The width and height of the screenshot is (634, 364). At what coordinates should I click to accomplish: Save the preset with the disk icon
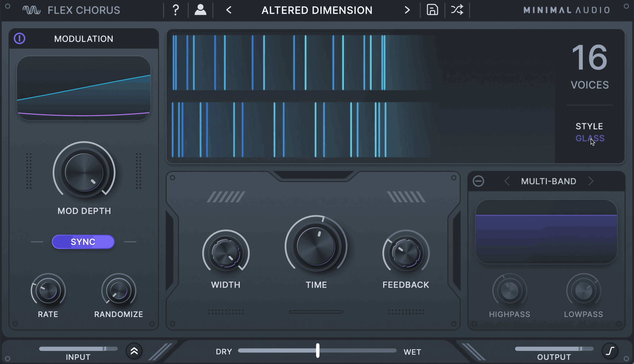coord(432,10)
